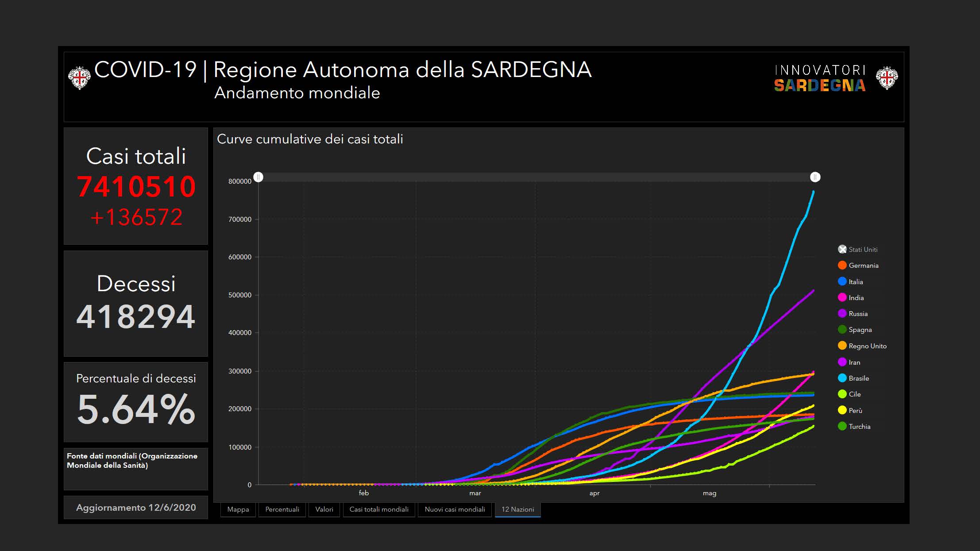Open the Nuovi casi mondiali tab
Image resolution: width=980 pixels, height=551 pixels.
click(455, 509)
